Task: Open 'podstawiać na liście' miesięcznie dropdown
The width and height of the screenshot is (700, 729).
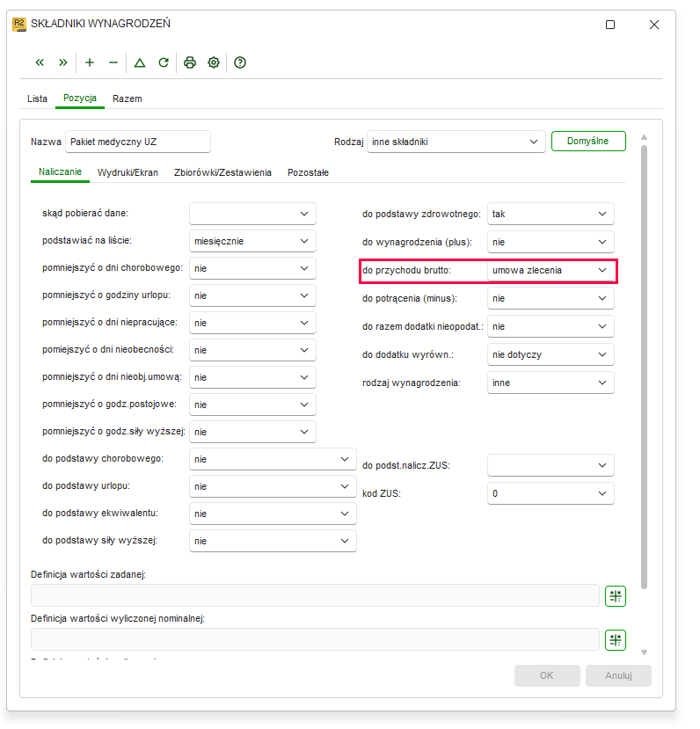Action: tap(252, 241)
